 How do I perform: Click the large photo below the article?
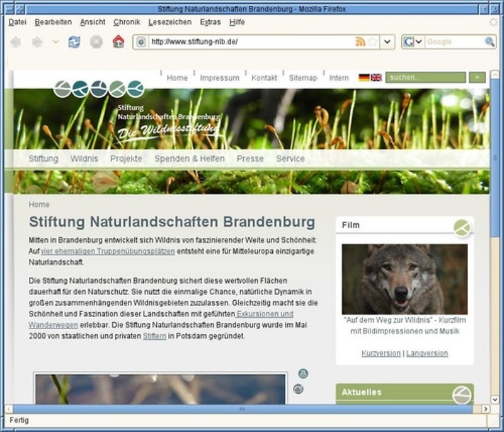(161, 389)
